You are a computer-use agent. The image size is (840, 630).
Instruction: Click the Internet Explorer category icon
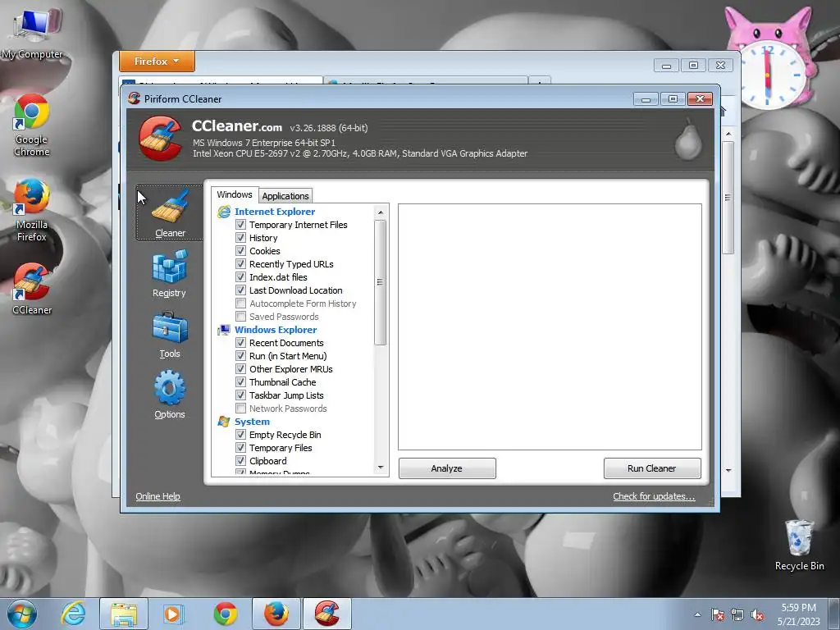tap(224, 212)
